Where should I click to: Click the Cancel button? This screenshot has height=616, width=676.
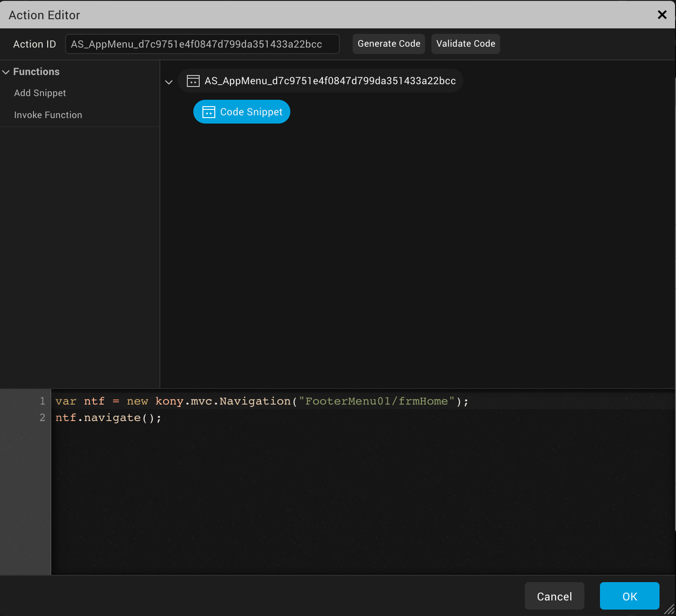coord(555,596)
